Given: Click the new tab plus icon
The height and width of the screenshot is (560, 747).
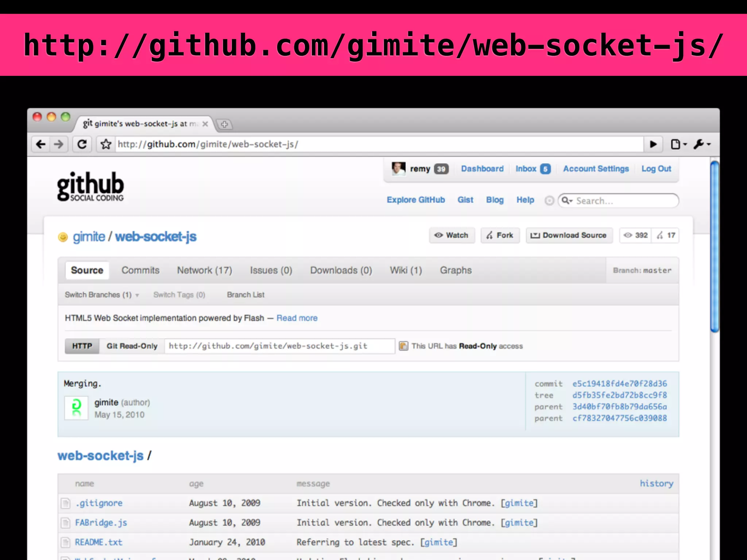Looking at the screenshot, I should pyautogui.click(x=224, y=124).
